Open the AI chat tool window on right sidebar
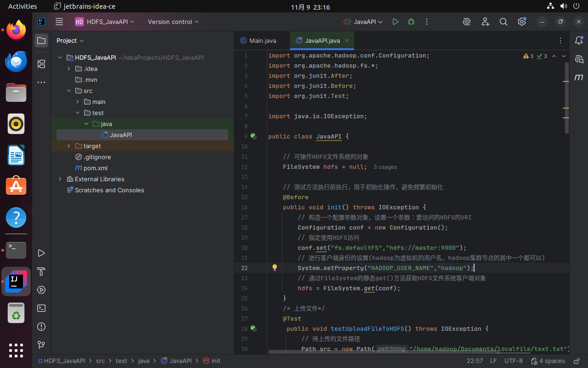 coord(579,59)
